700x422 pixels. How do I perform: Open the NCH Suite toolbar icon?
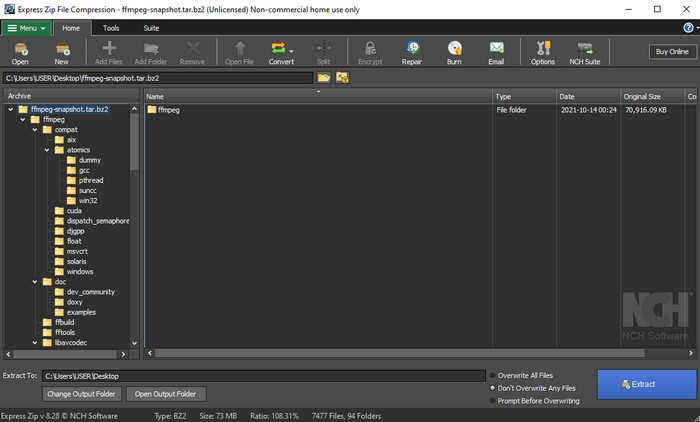584,53
